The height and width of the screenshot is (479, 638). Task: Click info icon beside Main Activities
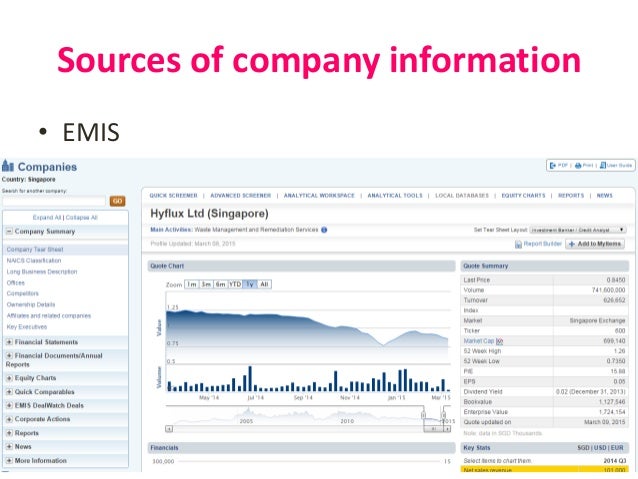[324, 230]
